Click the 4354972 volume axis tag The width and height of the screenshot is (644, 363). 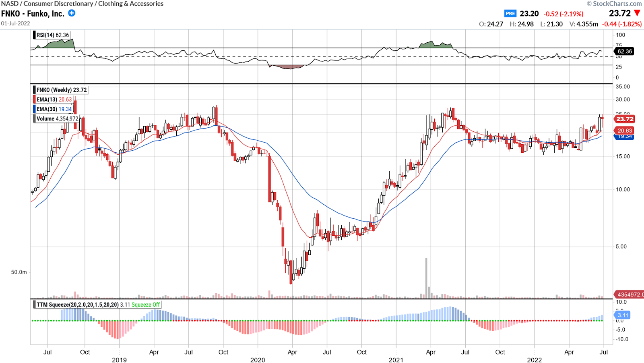click(x=628, y=295)
